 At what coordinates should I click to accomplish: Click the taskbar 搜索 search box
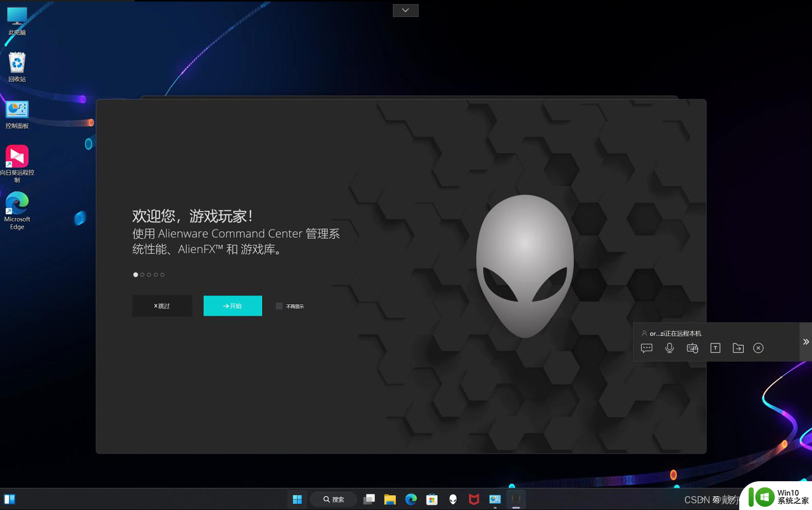[333, 499]
